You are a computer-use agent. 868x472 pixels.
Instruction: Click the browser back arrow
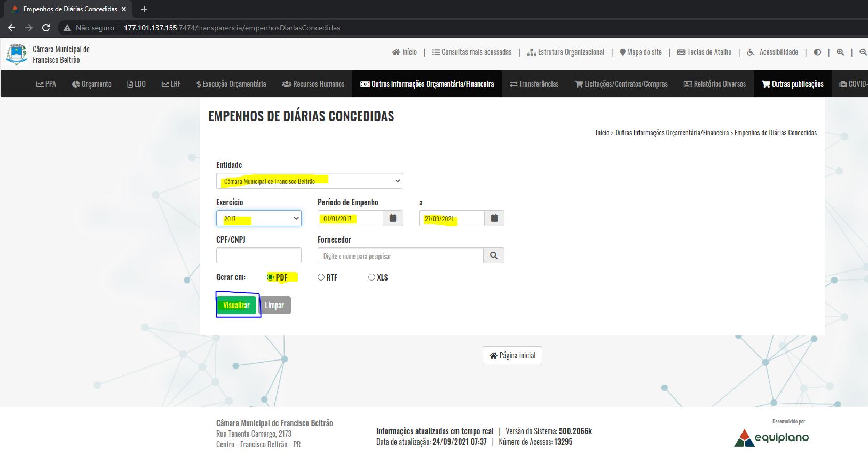[x=12, y=28]
